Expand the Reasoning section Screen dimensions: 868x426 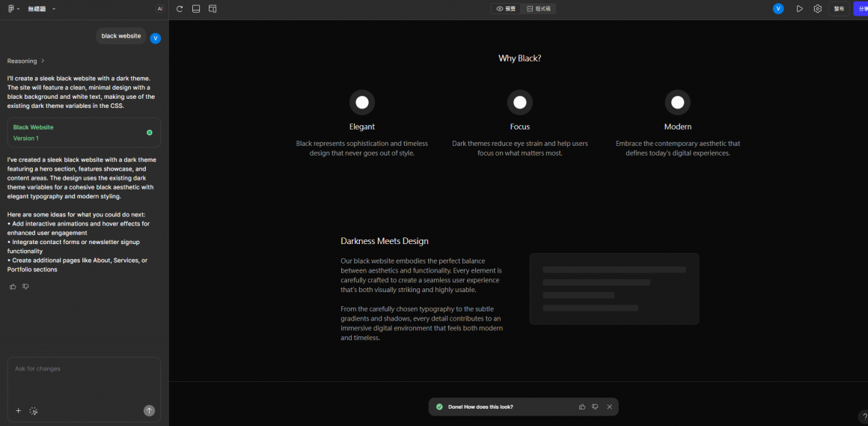tap(25, 61)
